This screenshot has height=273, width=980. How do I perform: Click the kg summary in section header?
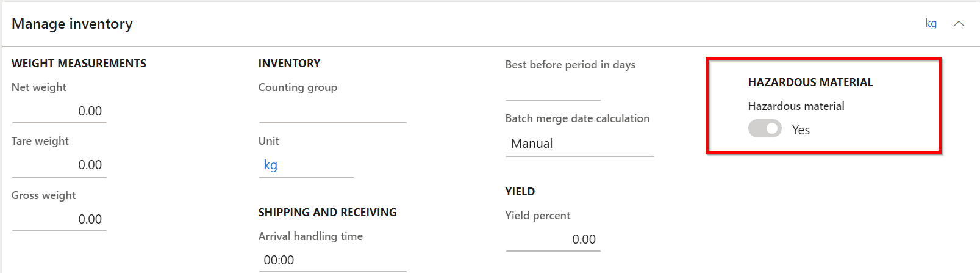[x=931, y=24]
